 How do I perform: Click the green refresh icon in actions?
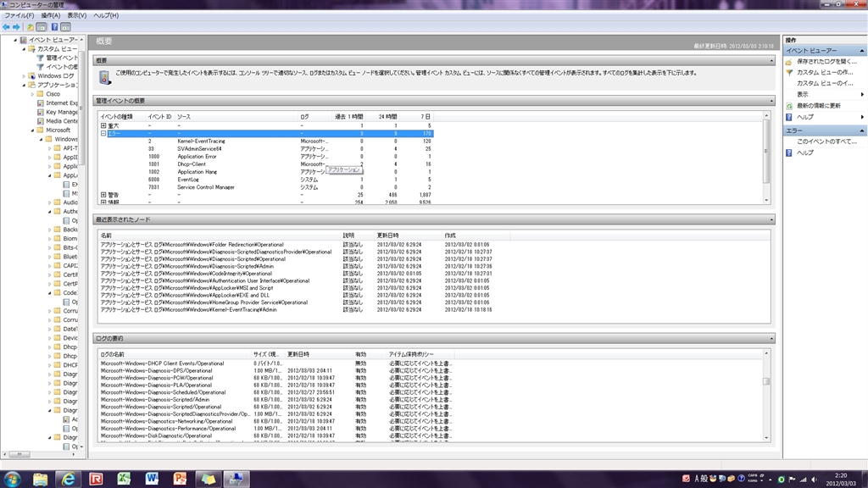tap(789, 106)
